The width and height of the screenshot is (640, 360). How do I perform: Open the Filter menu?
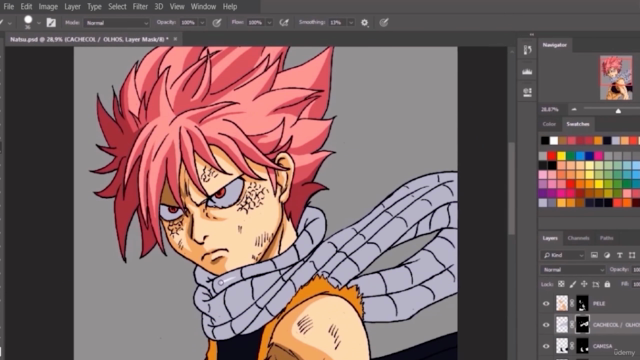pyautogui.click(x=140, y=7)
